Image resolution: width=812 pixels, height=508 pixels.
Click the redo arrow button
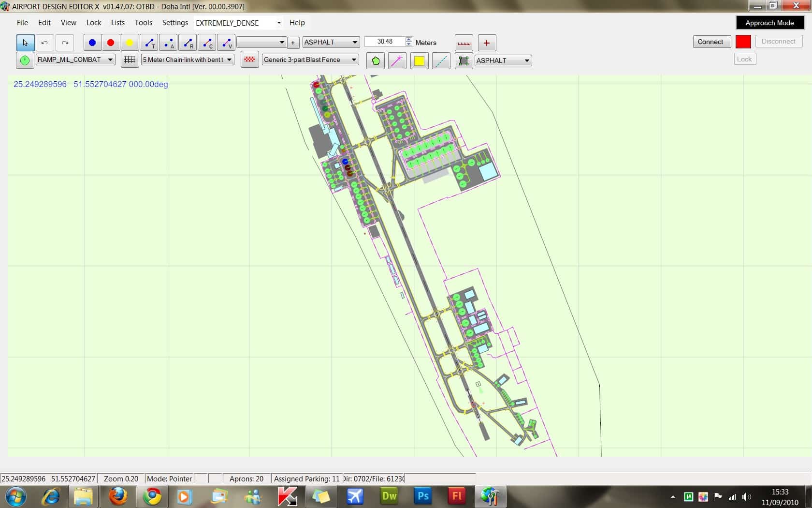click(65, 43)
